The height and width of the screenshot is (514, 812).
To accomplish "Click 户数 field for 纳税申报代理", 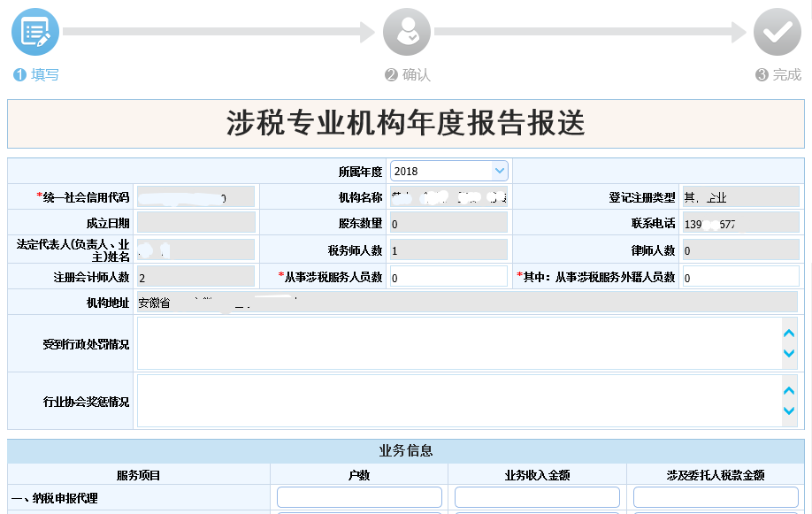I will pyautogui.click(x=359, y=497).
